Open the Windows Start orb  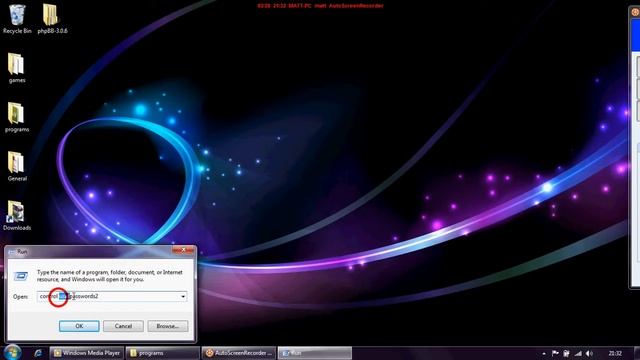click(12, 353)
